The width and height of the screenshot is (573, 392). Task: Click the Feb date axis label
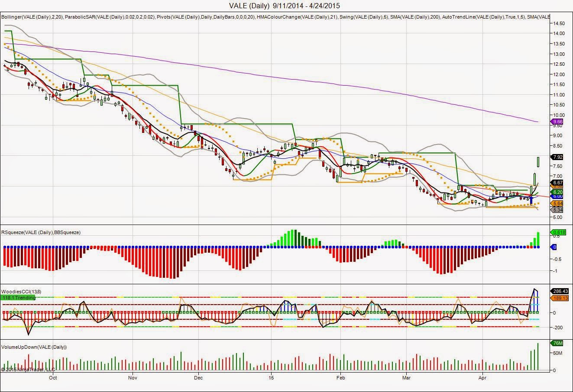point(340,377)
